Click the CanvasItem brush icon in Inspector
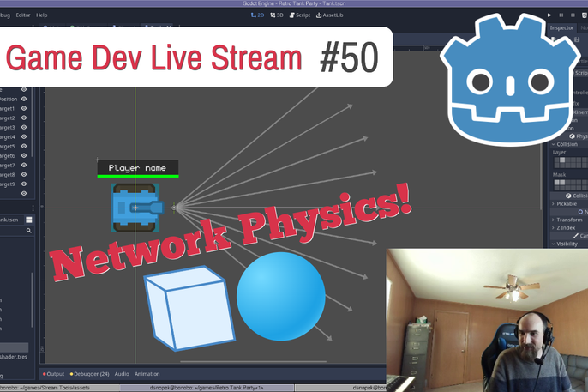This screenshot has width=588, height=392. point(576,236)
